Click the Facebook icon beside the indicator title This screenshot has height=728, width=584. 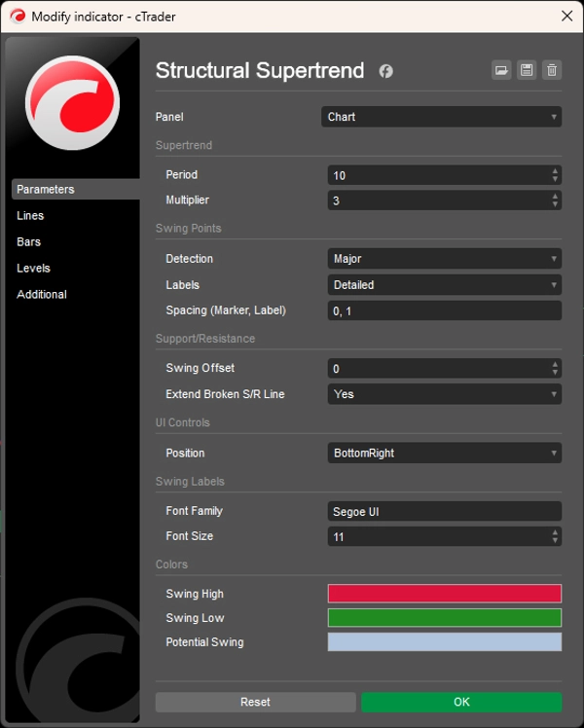pos(385,71)
